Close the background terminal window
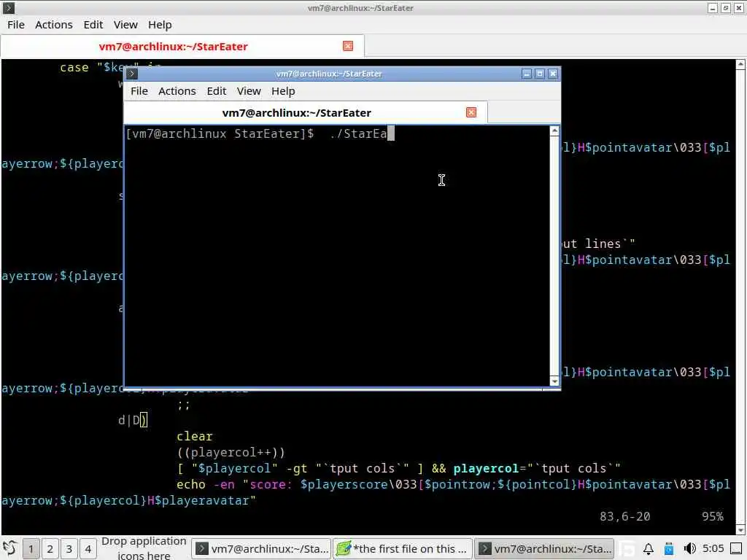Viewport: 747px width, 560px height. click(x=739, y=8)
